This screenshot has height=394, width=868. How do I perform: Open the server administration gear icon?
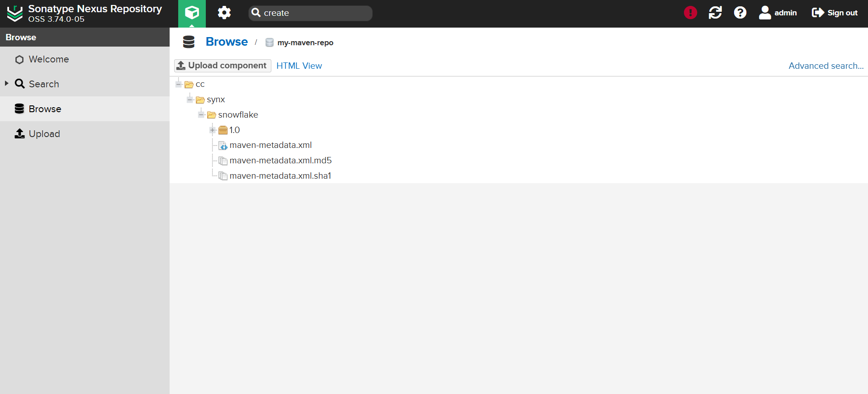(x=224, y=13)
